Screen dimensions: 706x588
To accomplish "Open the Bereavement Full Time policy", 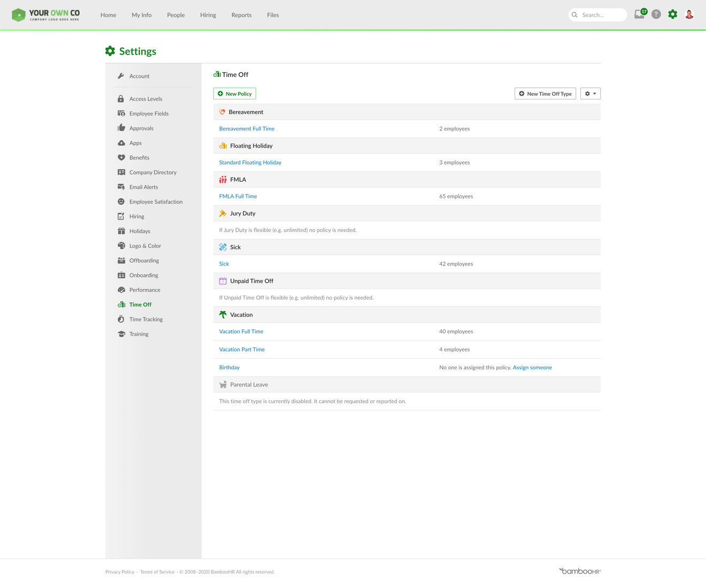I will [x=247, y=129].
